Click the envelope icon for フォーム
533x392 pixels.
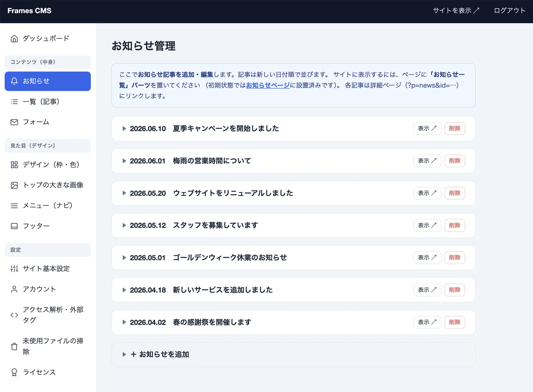click(14, 122)
